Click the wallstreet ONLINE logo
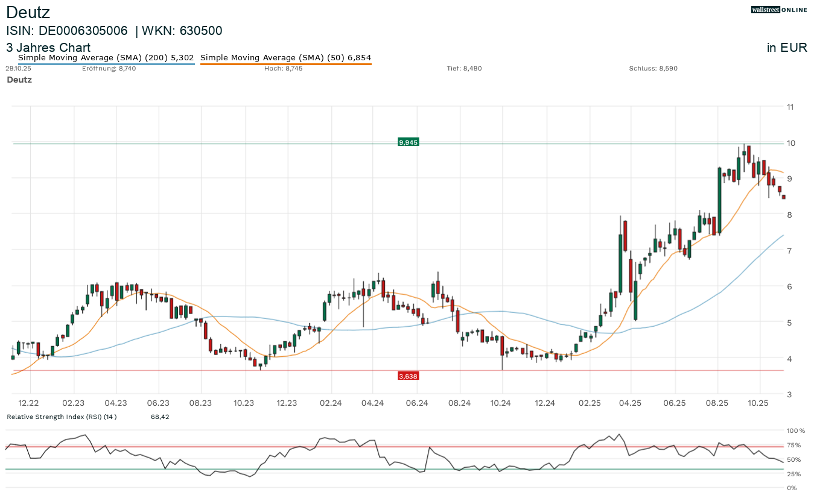 click(779, 10)
